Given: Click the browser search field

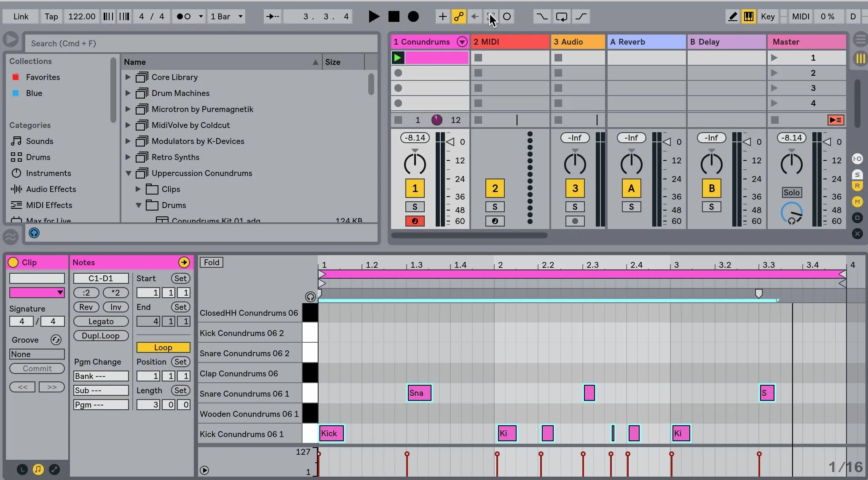Looking at the screenshot, I should tap(201, 43).
